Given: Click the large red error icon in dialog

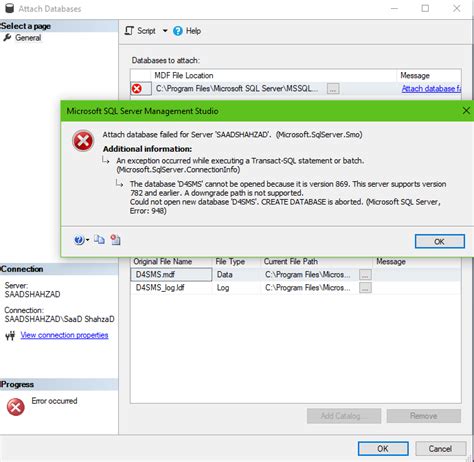Looking at the screenshot, I should click(83, 141).
